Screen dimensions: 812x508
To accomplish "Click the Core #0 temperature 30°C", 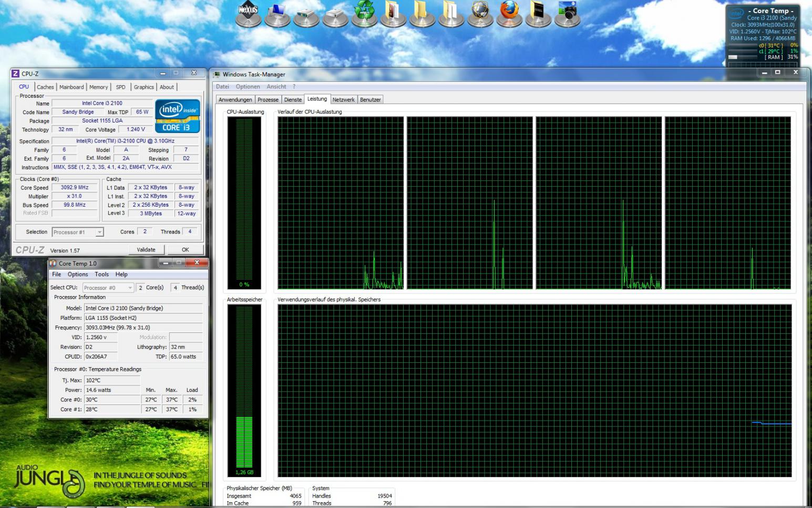I will (112, 400).
